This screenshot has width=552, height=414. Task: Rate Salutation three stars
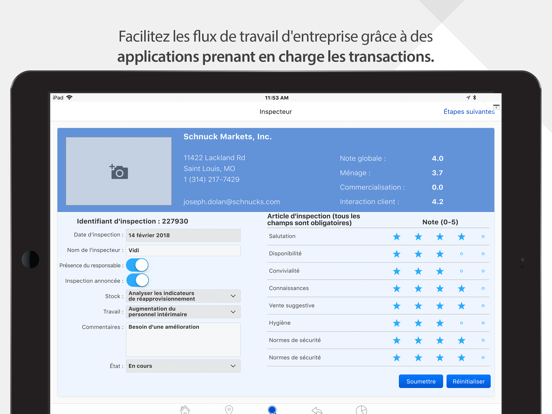pyautogui.click(x=440, y=237)
